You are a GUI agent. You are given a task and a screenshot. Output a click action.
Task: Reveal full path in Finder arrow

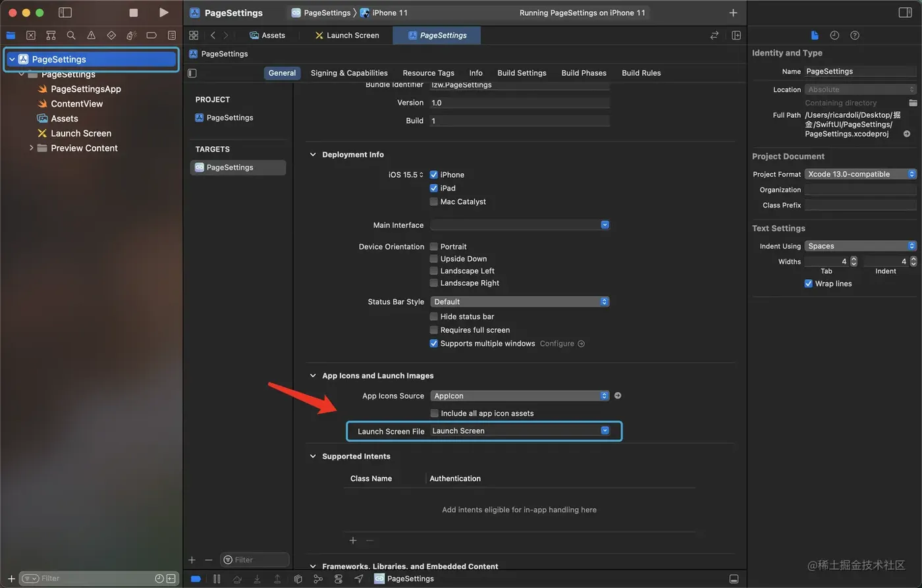pos(907,134)
